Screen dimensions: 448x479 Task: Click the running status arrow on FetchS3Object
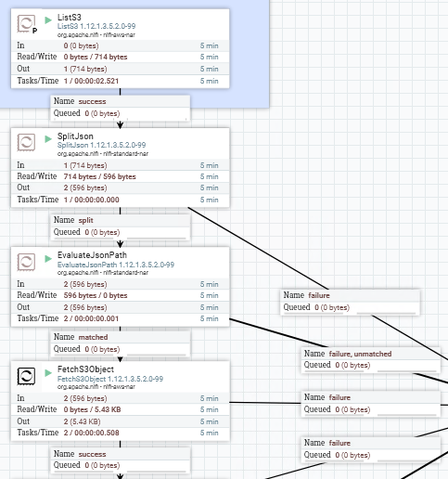click(x=48, y=373)
